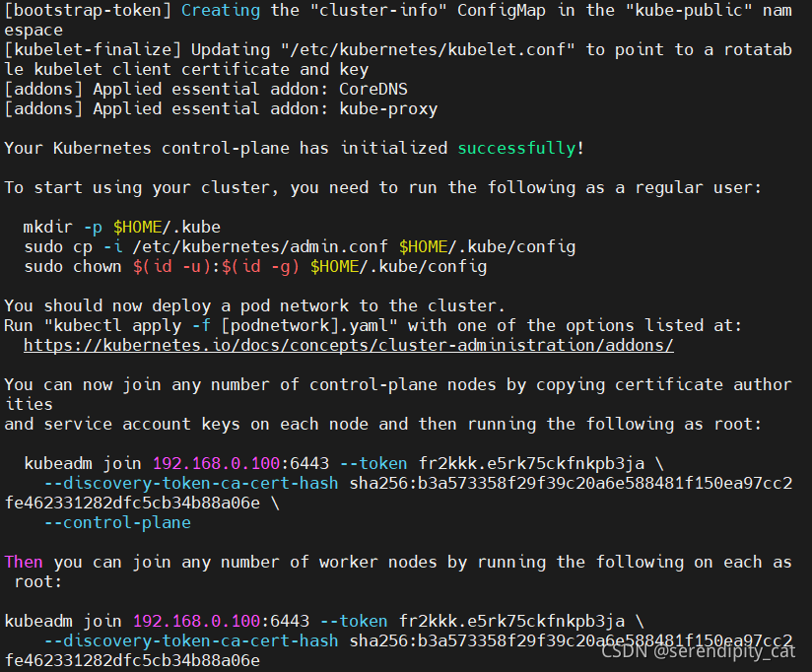Click the "sudo cp -i /etc/kubernetes/admin.conf" command line
812x672 pixels.
pyautogui.click(x=300, y=247)
